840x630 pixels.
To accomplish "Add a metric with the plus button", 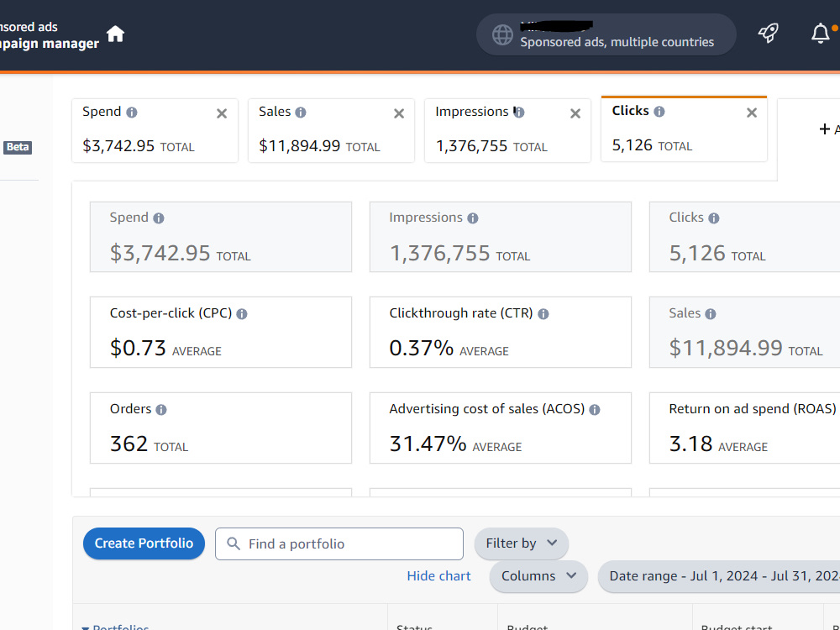I will 825,129.
